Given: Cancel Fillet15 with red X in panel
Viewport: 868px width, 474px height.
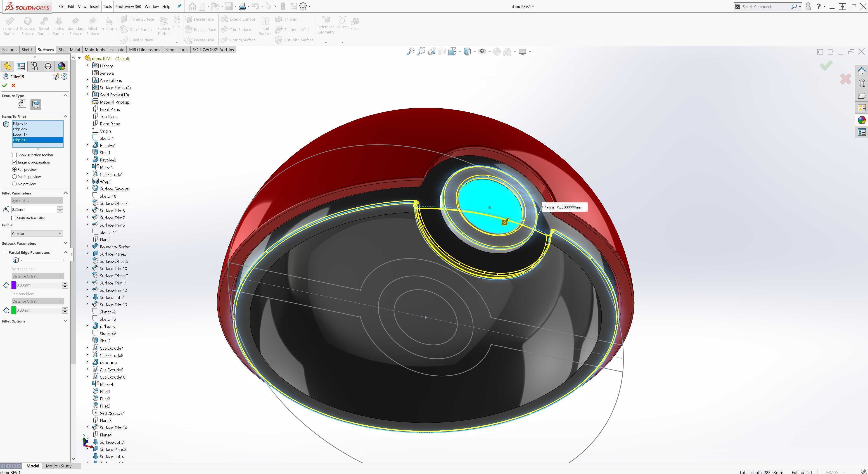Looking at the screenshot, I should coord(14,85).
